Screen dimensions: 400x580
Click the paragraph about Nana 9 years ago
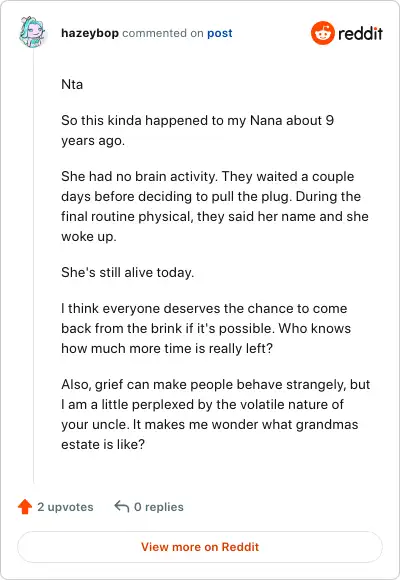tap(198, 130)
